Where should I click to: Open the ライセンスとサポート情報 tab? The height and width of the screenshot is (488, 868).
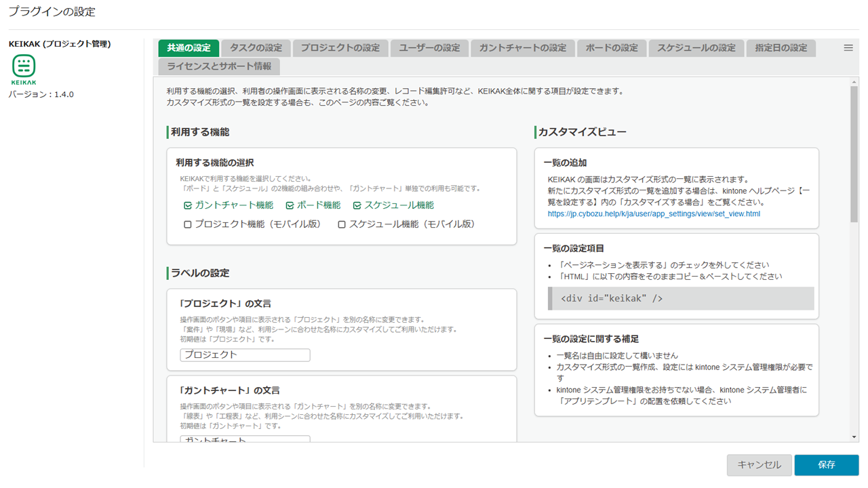(x=219, y=66)
